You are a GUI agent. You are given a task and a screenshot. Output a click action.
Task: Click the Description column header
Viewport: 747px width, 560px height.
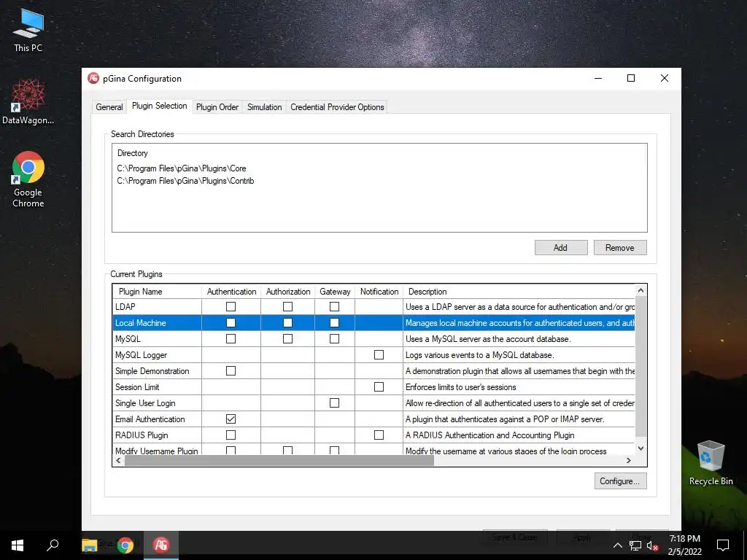(x=519, y=292)
